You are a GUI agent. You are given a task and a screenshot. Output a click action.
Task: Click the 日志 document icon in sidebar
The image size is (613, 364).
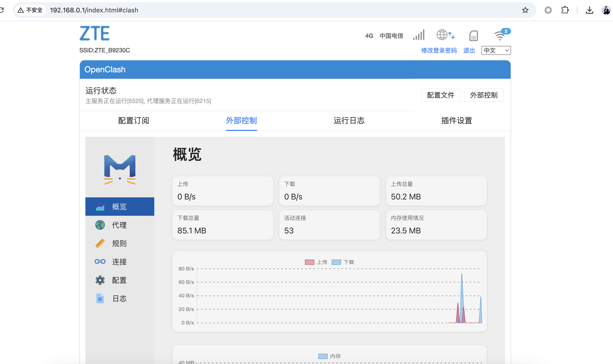(x=100, y=299)
